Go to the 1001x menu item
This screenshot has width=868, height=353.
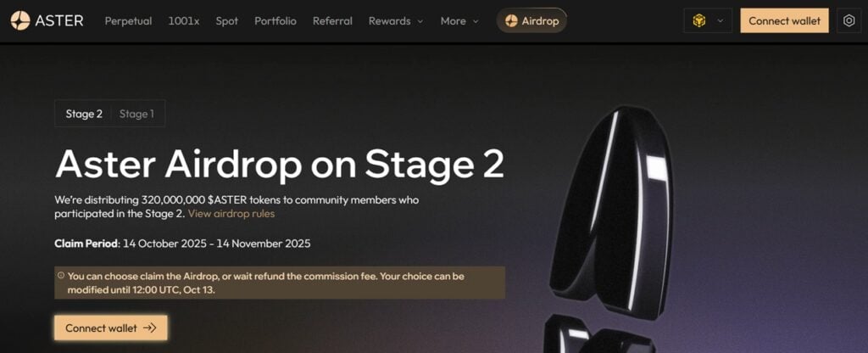(184, 21)
